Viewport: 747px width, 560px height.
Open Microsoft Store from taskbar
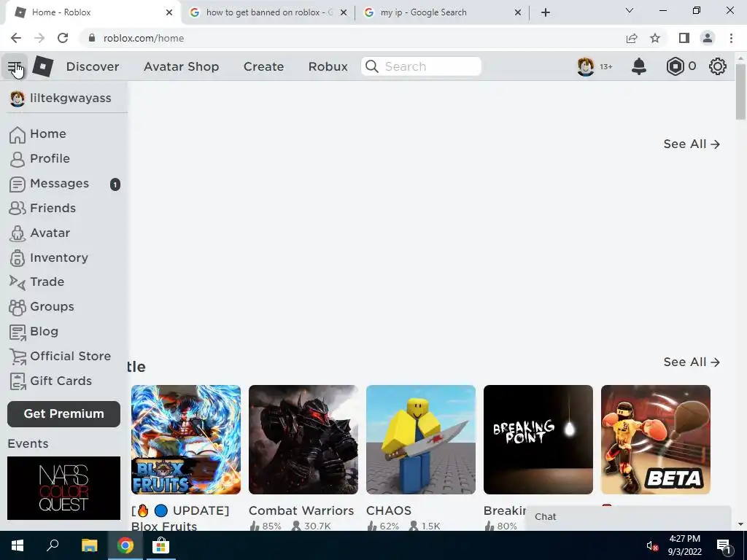161,545
